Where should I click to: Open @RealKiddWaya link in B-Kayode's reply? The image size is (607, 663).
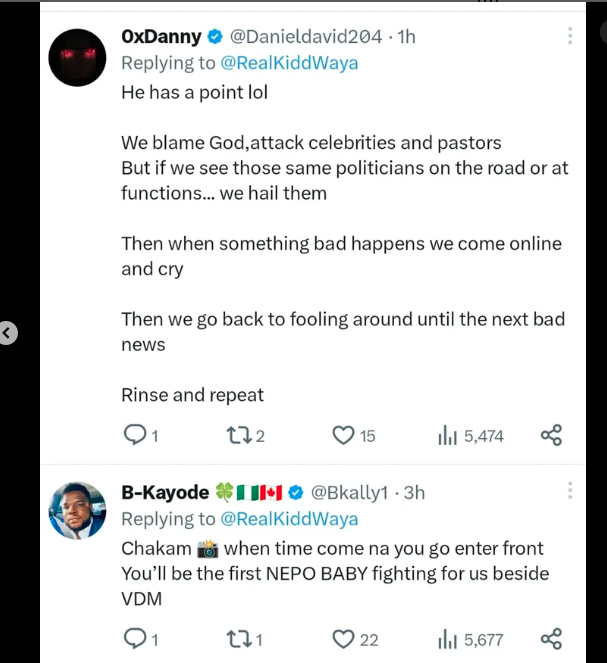click(x=289, y=518)
